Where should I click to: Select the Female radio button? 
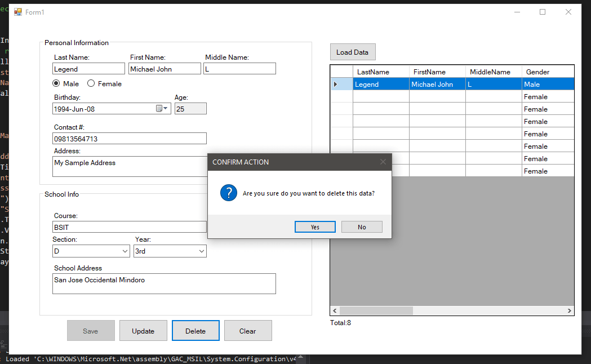pyautogui.click(x=90, y=83)
